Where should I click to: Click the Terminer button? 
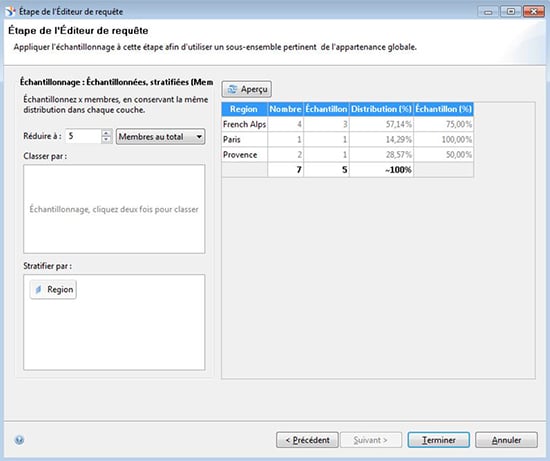(x=438, y=440)
